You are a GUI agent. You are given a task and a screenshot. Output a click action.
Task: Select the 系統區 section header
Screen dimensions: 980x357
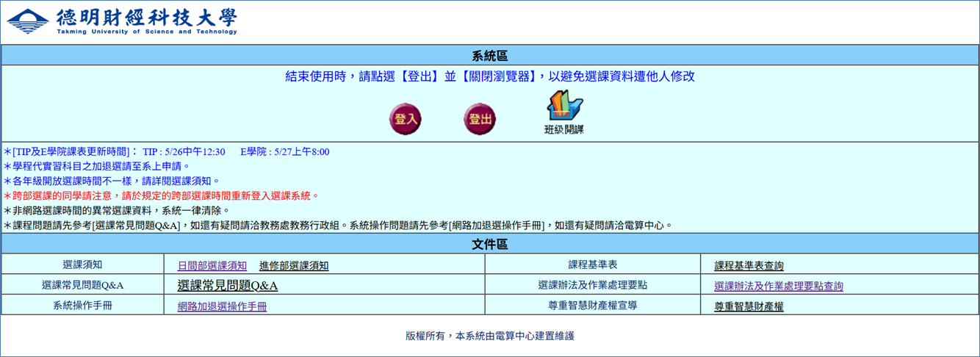tap(489, 56)
